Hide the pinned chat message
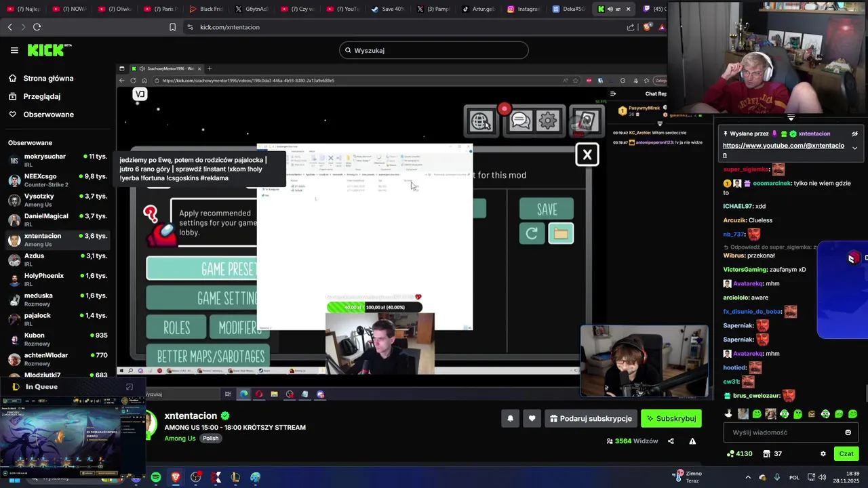This screenshot has width=868, height=488. point(855,134)
